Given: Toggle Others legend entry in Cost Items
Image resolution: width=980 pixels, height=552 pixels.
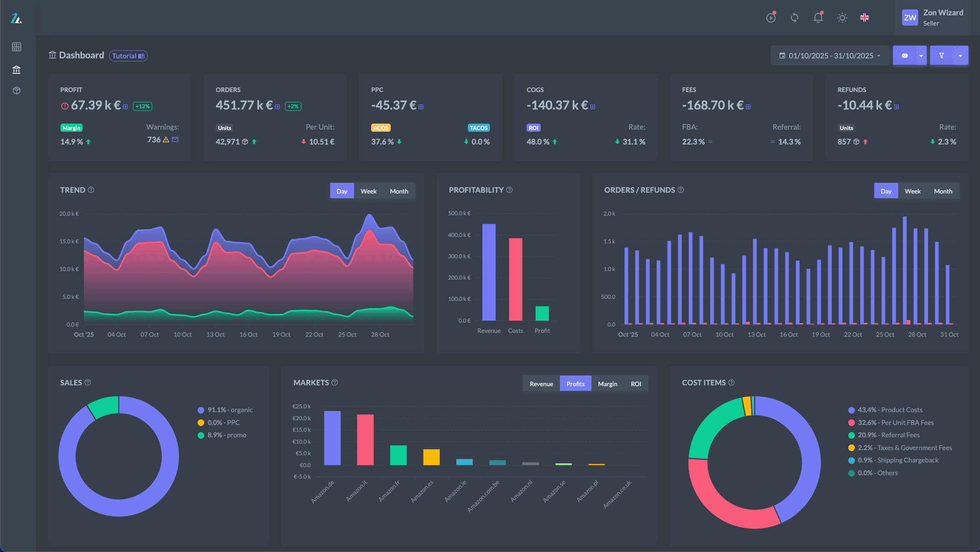Looking at the screenshot, I should 873,473.
